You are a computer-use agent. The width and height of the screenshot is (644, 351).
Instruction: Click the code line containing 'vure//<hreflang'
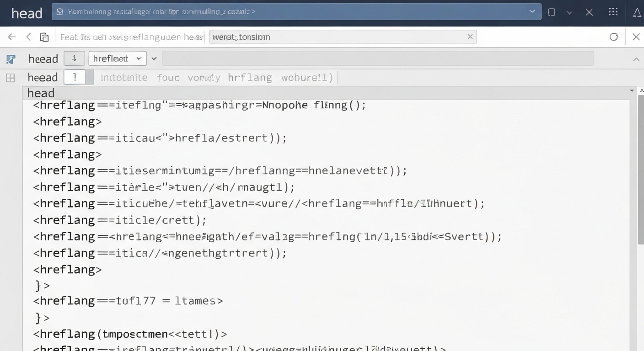[259, 204]
